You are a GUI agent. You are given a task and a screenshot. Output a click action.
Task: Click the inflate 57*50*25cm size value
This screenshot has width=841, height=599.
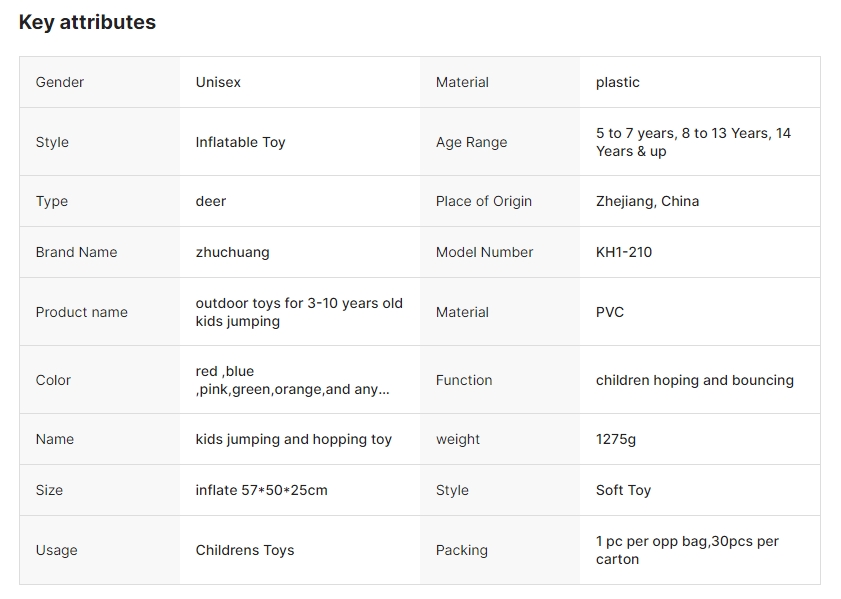point(261,490)
